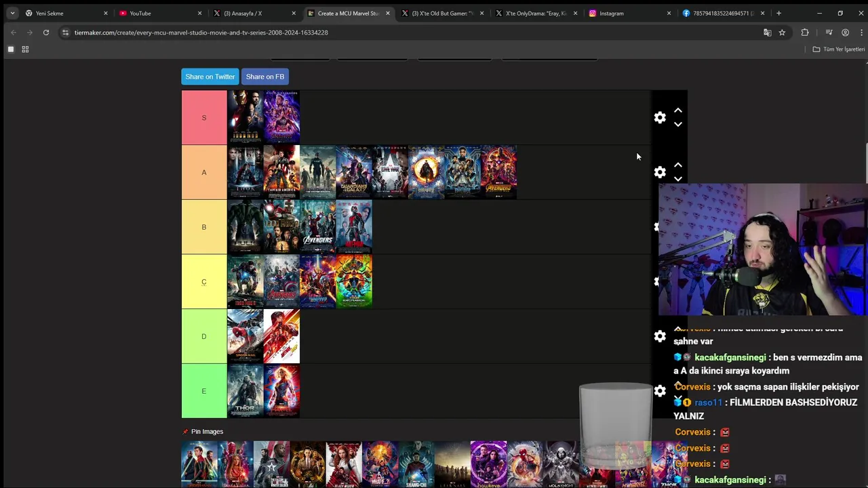Open the Chrome profile avatar
The width and height of the screenshot is (868, 488).
845,33
